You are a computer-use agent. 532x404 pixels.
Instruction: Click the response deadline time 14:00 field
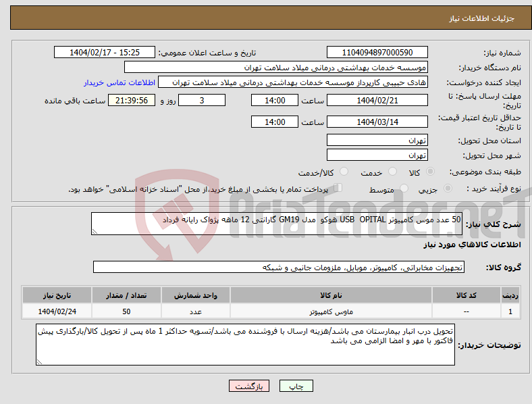coord(275,100)
